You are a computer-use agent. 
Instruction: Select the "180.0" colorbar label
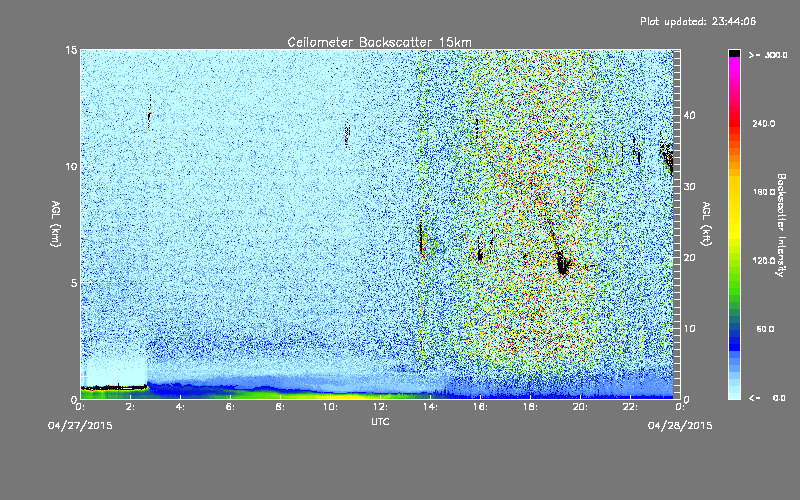(x=764, y=192)
